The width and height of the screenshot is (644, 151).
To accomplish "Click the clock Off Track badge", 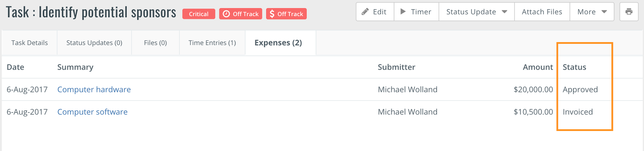I will point(241,14).
